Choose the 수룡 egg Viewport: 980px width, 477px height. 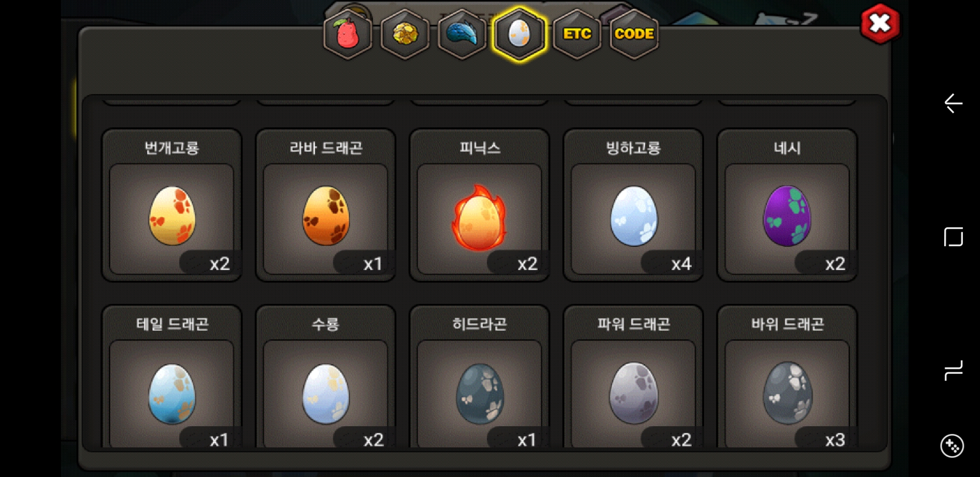coord(326,376)
